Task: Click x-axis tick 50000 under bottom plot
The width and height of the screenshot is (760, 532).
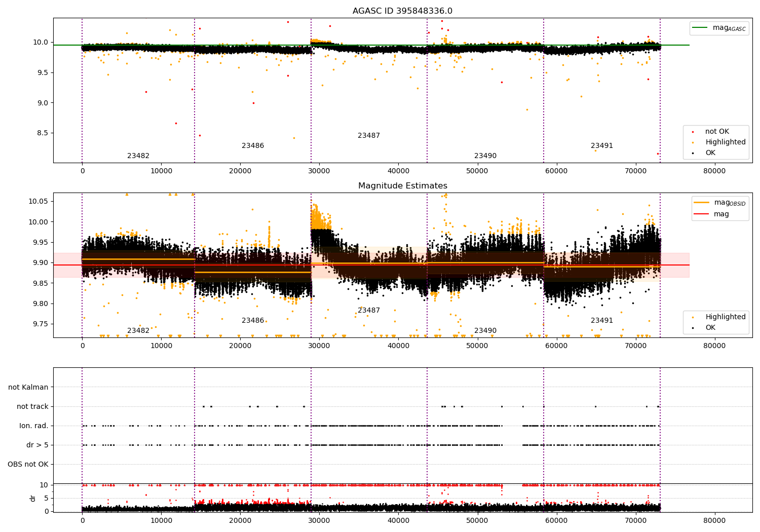Action: tap(477, 520)
